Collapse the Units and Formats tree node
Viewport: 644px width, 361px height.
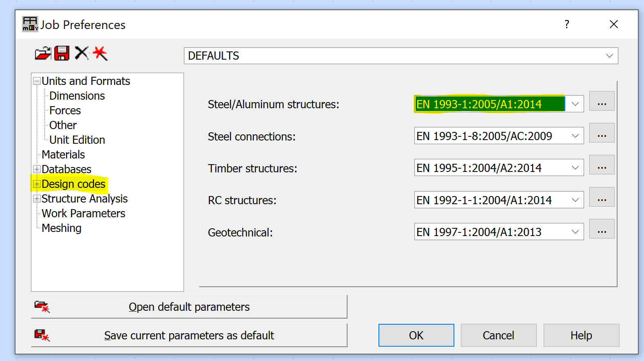(x=37, y=81)
